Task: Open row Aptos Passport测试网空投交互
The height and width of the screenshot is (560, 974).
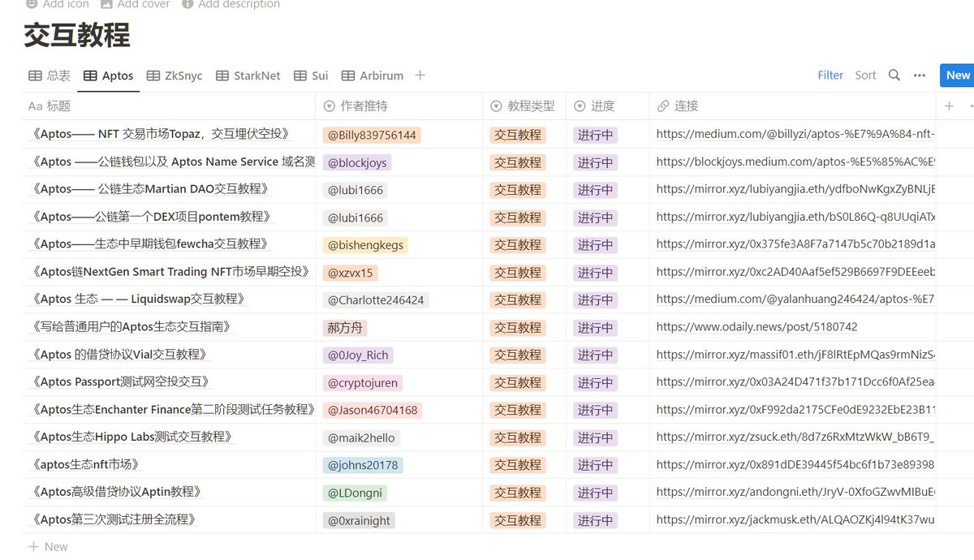Action: click(x=121, y=381)
